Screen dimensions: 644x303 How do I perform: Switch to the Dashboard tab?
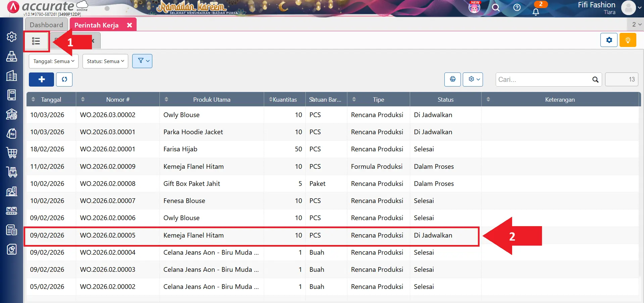point(46,25)
